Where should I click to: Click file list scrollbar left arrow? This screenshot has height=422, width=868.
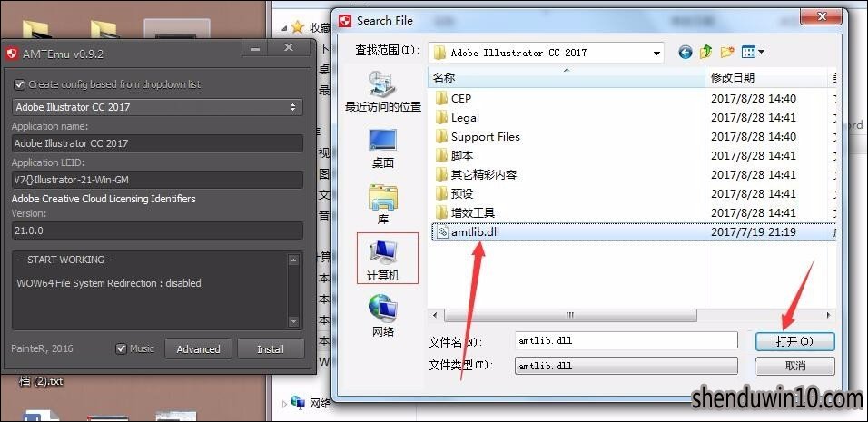[x=435, y=315]
